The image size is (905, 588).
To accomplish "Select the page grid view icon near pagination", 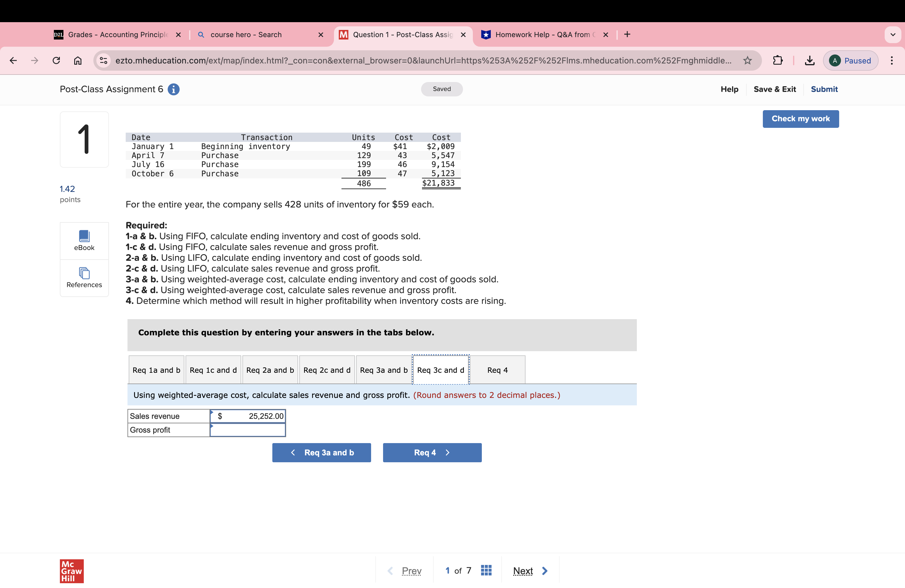I will click(x=486, y=570).
